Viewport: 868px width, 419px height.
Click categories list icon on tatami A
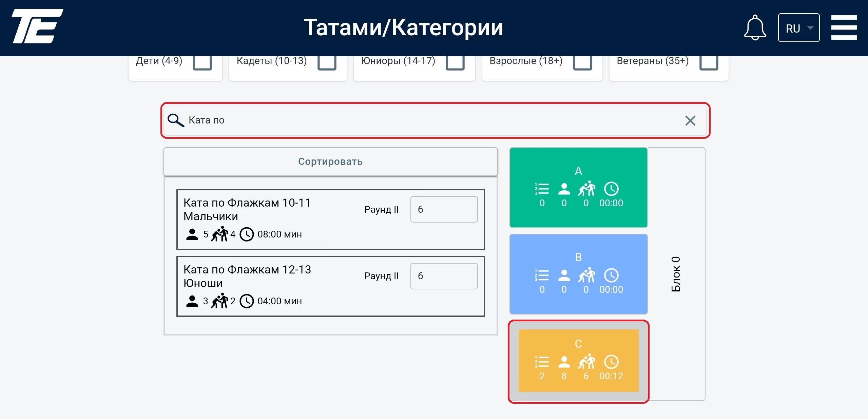coord(542,189)
